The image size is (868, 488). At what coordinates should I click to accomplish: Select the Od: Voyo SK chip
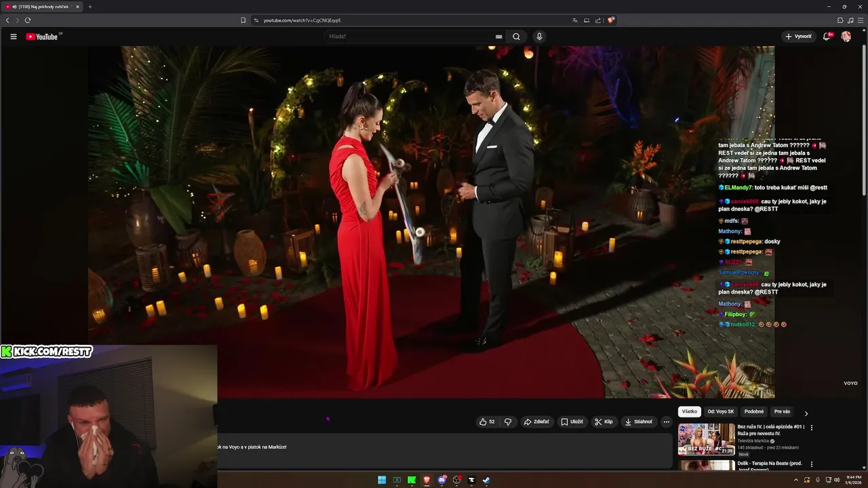[721, 411]
